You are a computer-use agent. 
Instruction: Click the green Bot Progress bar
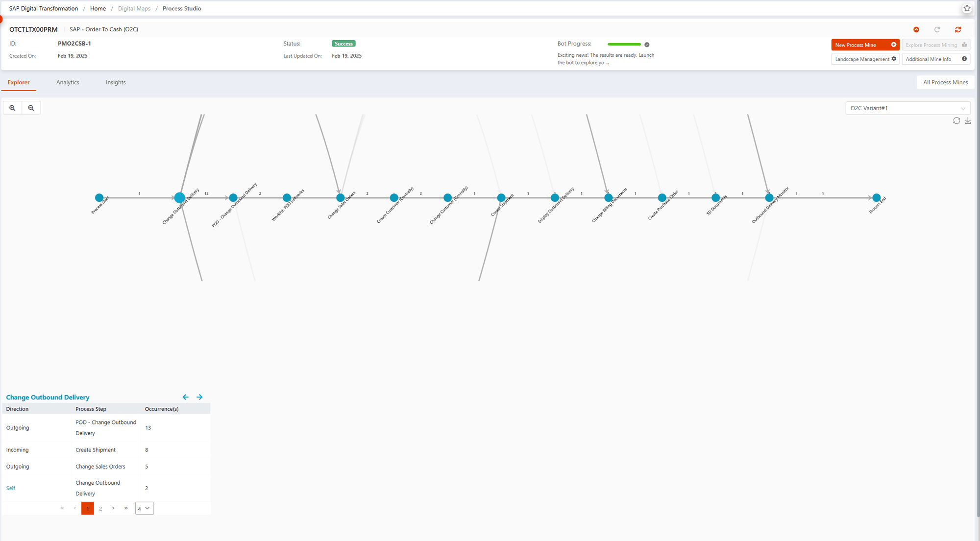[x=624, y=44]
